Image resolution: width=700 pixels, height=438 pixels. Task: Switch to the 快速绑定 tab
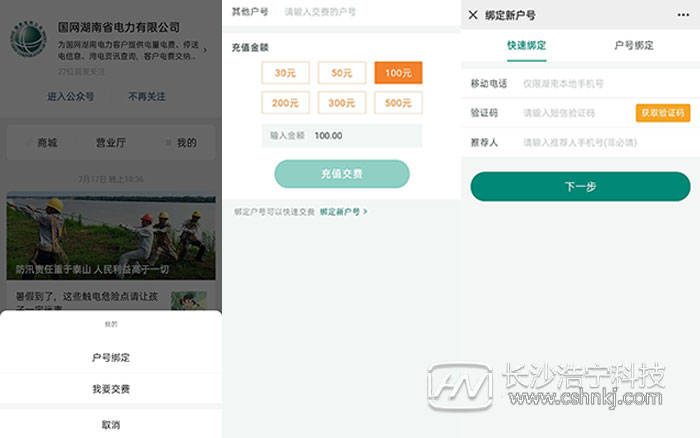(x=526, y=46)
